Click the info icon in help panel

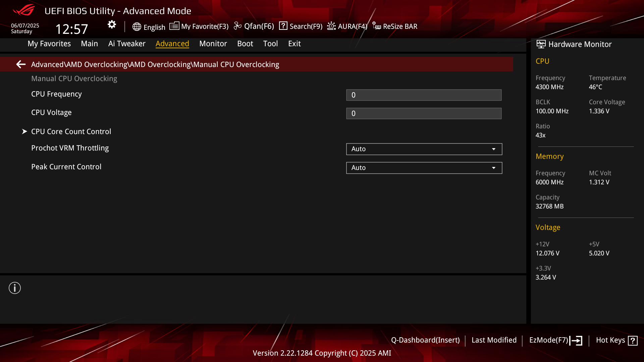pyautogui.click(x=15, y=288)
